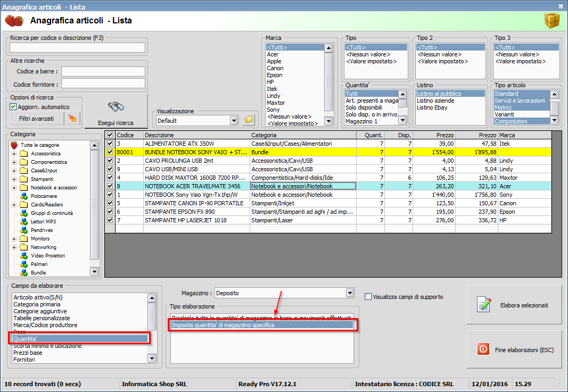Click the Categoria tree scrollbar thumb
Screen dimensions: 568x392
tap(94, 204)
